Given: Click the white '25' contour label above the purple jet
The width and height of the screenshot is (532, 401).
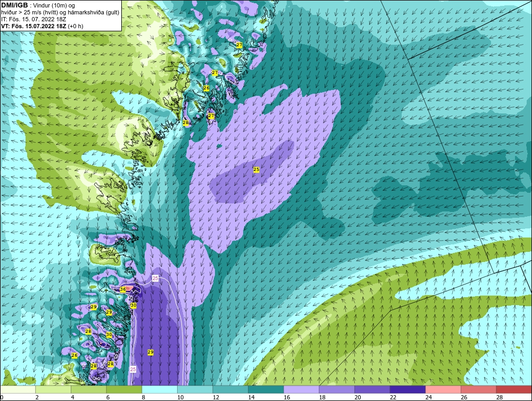Looking at the screenshot, I should click(155, 279).
